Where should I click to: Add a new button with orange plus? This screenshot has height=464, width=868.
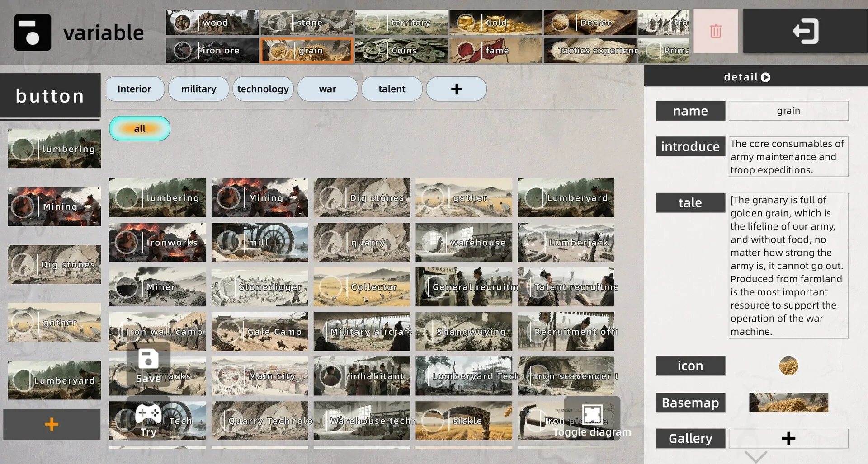point(52,424)
